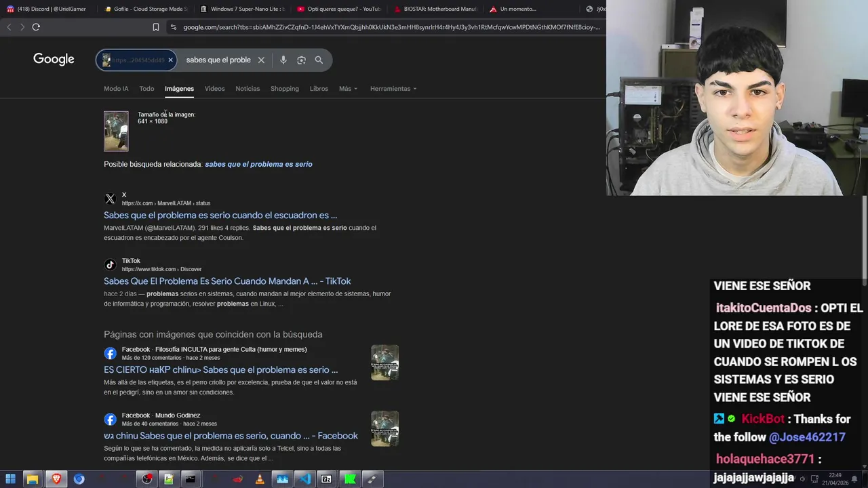Open thumbnail beside Mundo Godinez result
This screenshot has width=868, height=488.
tap(384, 428)
